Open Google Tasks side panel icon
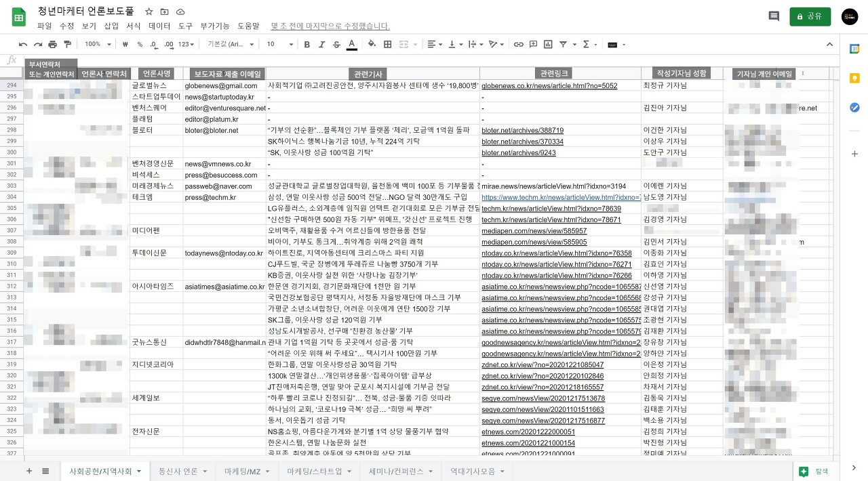Image resolution: width=868 pixels, height=481 pixels. pyautogui.click(x=854, y=108)
